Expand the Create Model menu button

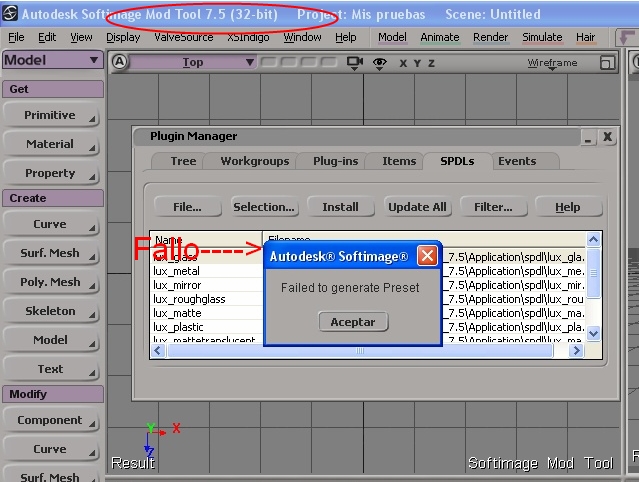[51, 340]
